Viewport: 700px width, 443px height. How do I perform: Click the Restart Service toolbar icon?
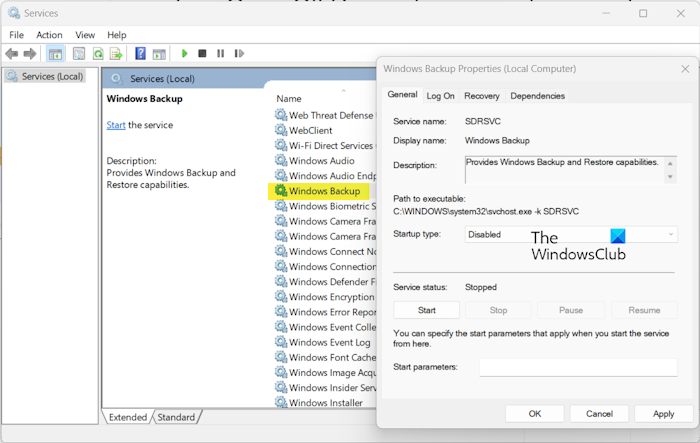(239, 54)
